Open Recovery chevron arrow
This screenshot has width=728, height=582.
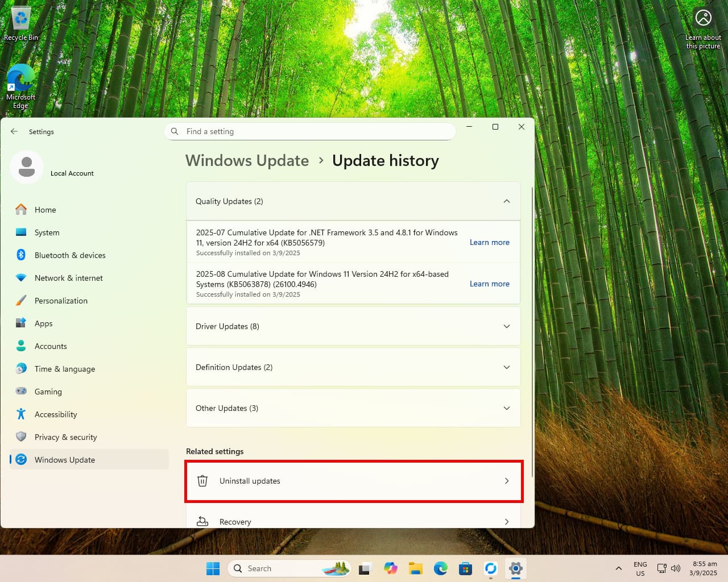coord(507,521)
